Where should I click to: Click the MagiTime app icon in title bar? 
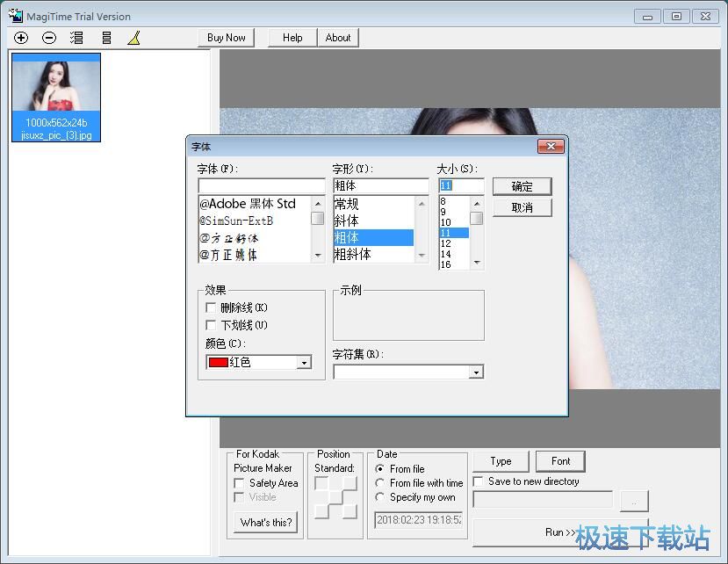pyautogui.click(x=15, y=15)
